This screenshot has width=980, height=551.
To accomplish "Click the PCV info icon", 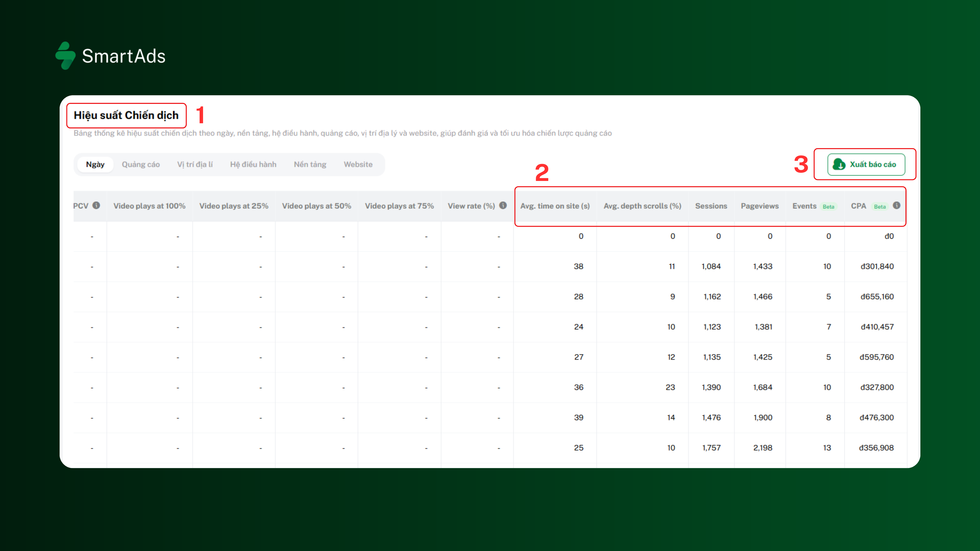I will coord(96,205).
